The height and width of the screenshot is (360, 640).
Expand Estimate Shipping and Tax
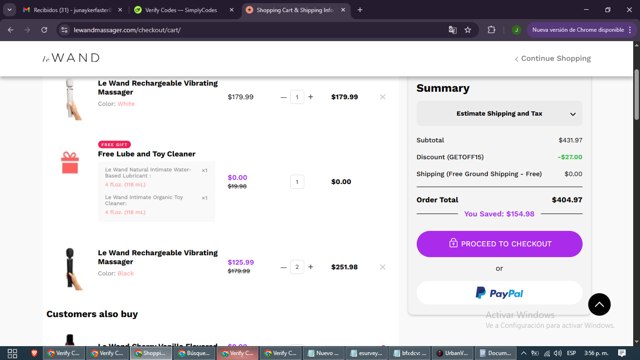(499, 113)
